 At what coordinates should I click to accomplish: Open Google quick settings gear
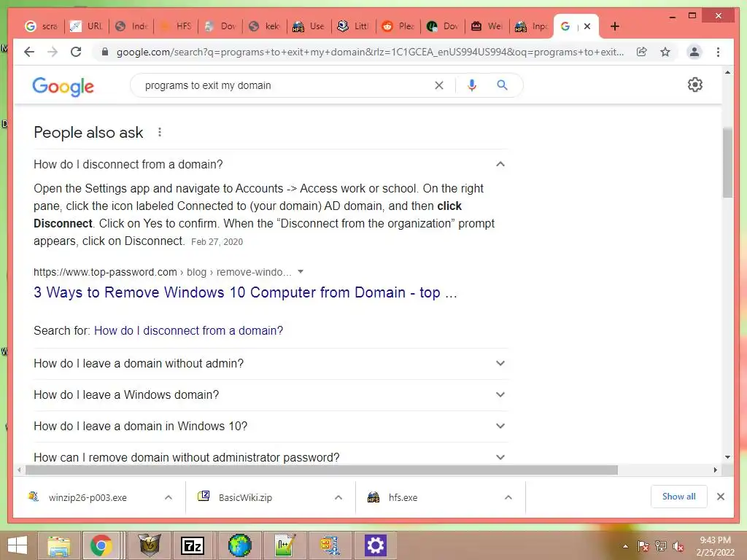(694, 85)
